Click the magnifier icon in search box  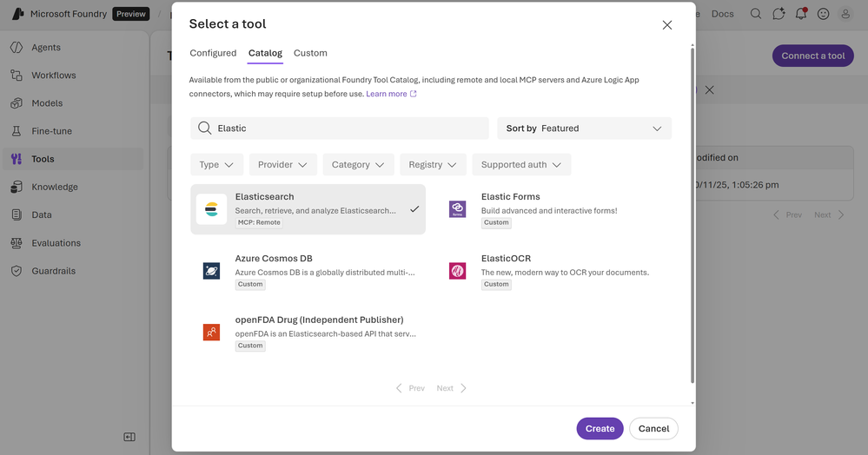pyautogui.click(x=205, y=128)
